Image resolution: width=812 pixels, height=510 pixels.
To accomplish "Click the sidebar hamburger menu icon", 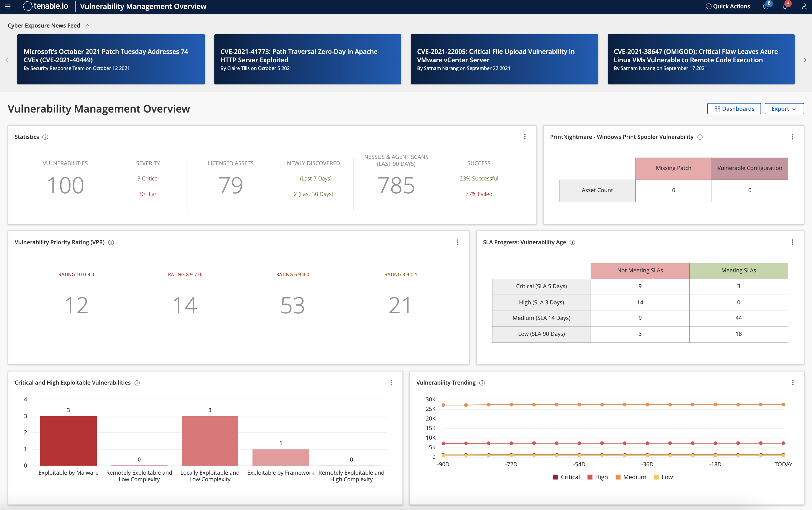I will pos(8,7).
